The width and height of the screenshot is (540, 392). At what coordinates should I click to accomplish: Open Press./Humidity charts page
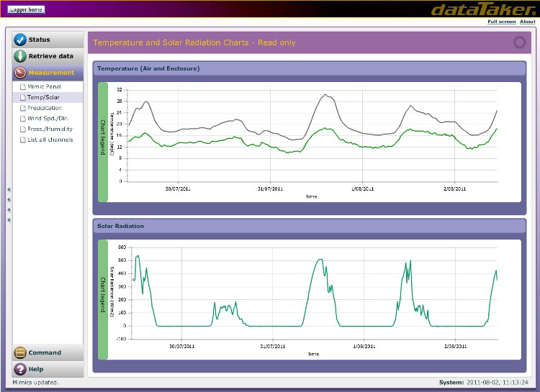click(50, 129)
